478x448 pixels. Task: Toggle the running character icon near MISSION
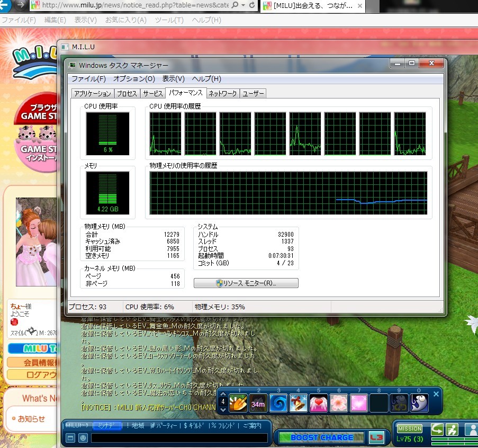(x=452, y=429)
